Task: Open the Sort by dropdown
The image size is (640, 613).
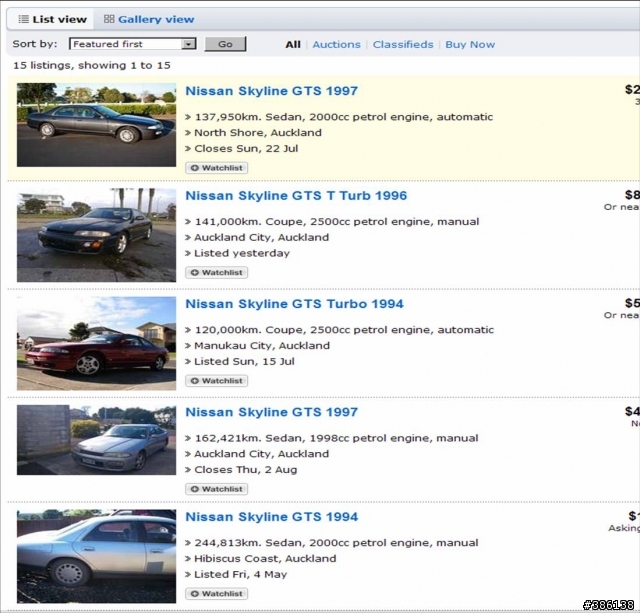Action: tap(133, 44)
